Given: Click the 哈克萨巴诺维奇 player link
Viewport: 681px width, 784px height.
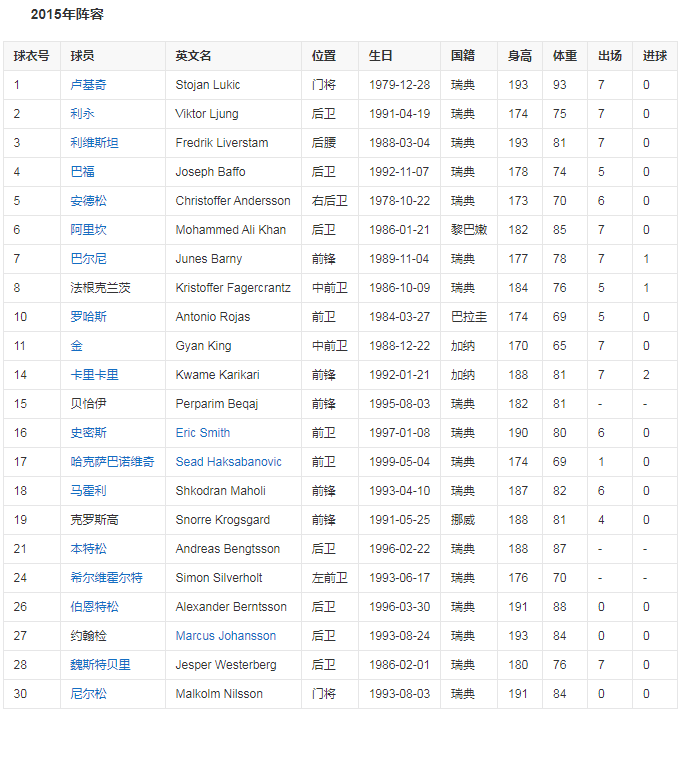Looking at the screenshot, I should point(112,462).
